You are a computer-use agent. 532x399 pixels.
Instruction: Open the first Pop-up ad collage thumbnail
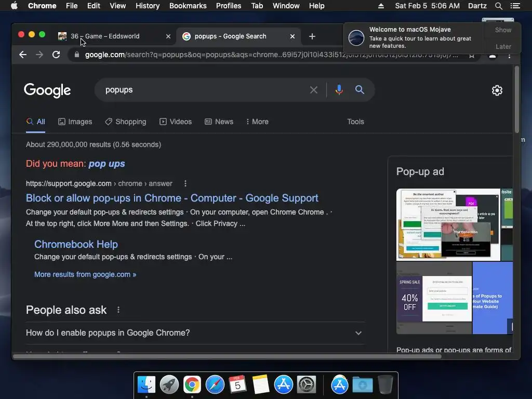pyautogui.click(x=448, y=224)
